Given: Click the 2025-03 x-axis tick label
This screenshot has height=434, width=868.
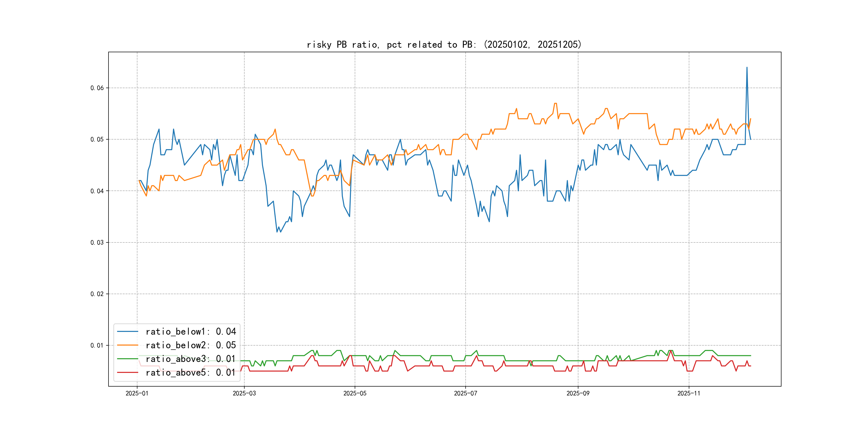Looking at the screenshot, I should pos(244,394).
